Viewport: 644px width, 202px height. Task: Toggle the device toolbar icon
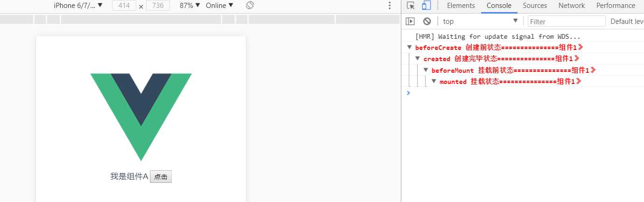pyautogui.click(x=426, y=6)
